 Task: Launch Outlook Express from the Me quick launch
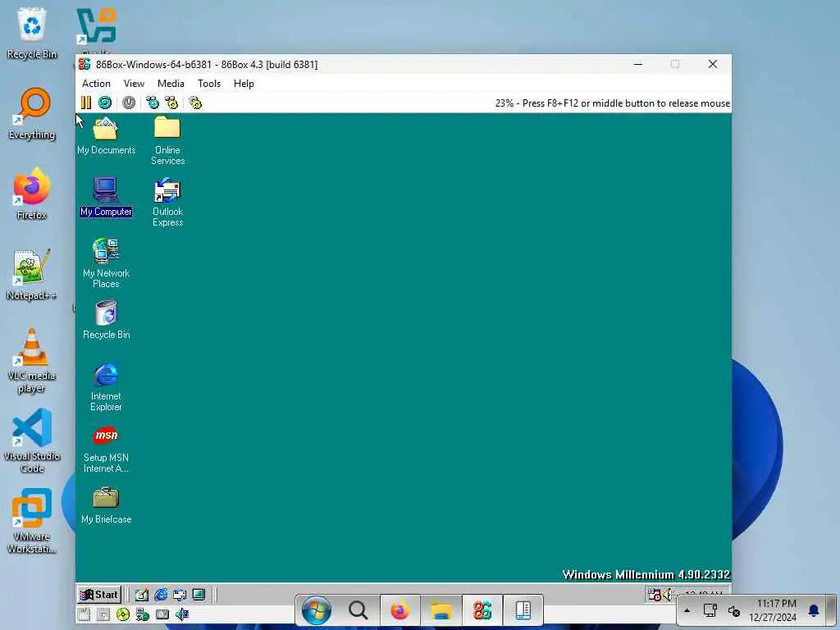point(180,594)
